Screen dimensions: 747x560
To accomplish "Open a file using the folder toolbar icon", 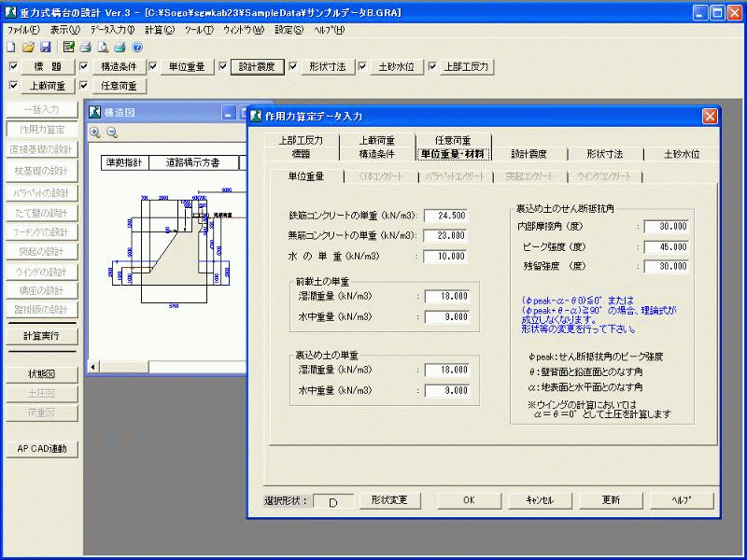I will [28, 48].
